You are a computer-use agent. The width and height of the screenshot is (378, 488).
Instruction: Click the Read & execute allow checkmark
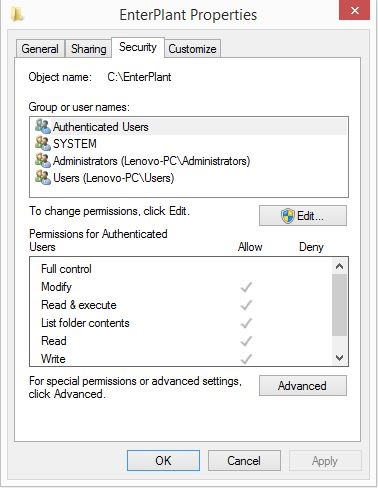(246, 305)
